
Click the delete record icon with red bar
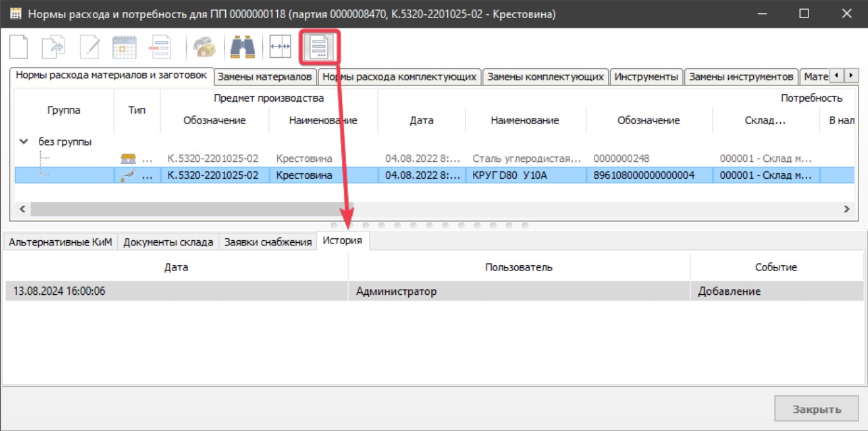pyautogui.click(x=160, y=48)
